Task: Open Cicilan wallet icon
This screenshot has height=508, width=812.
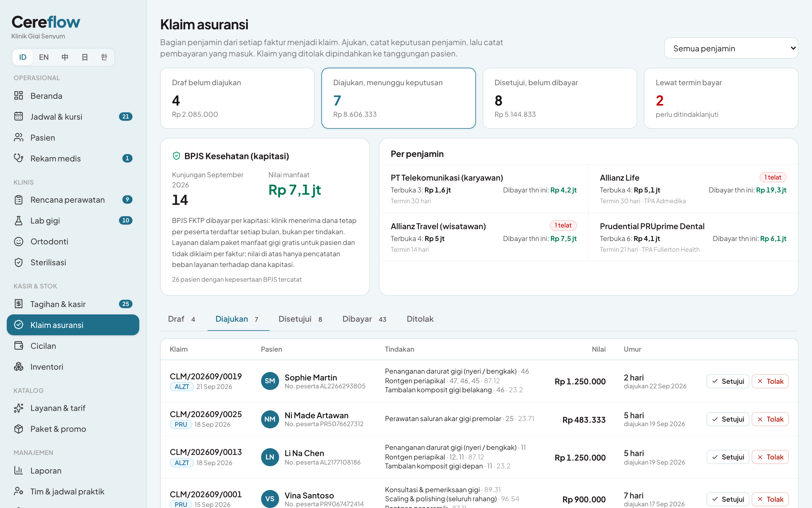Action: click(x=18, y=346)
